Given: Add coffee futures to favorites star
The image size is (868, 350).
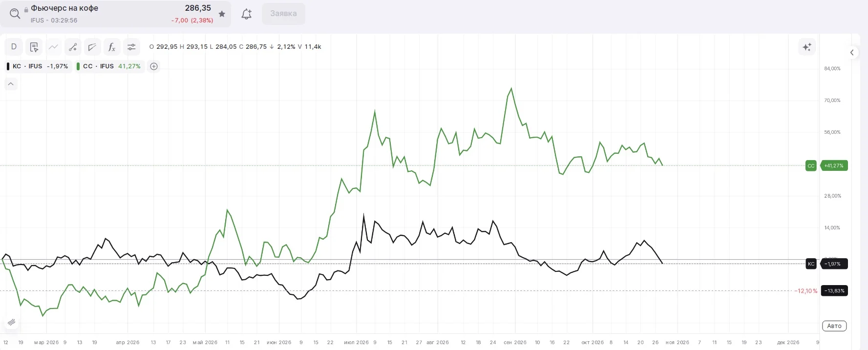Looking at the screenshot, I should click(x=222, y=14).
